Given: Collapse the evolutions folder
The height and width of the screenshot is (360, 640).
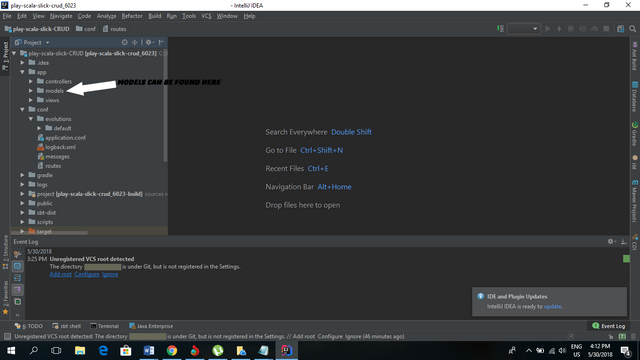Looking at the screenshot, I should click(31, 119).
